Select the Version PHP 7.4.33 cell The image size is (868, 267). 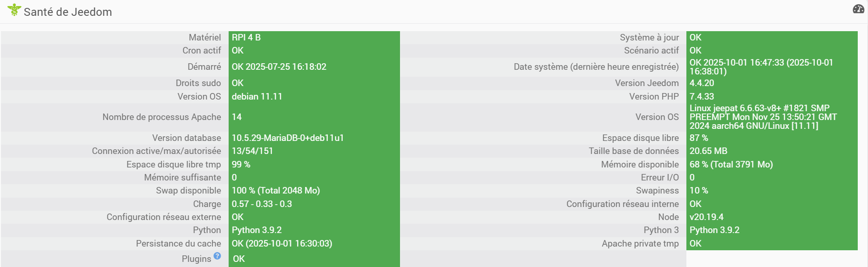tap(702, 97)
